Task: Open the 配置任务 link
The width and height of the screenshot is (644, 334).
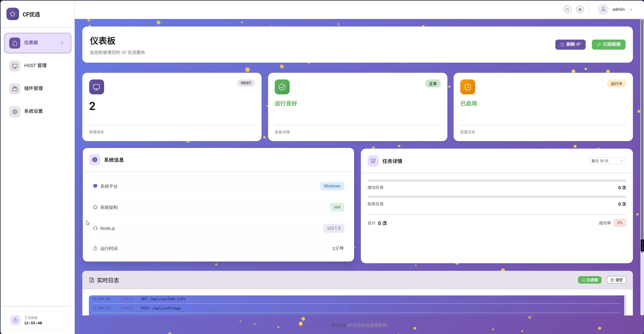Action: tap(467, 132)
